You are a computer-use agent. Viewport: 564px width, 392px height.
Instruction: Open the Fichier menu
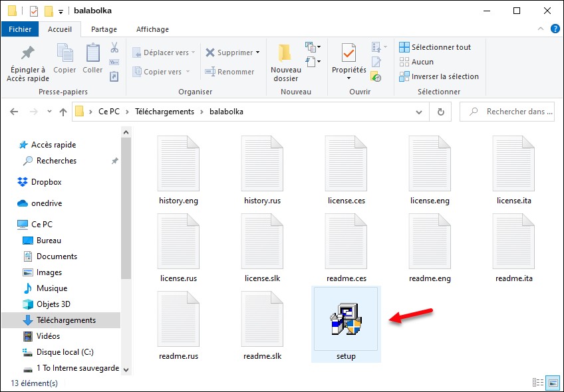tap(20, 29)
